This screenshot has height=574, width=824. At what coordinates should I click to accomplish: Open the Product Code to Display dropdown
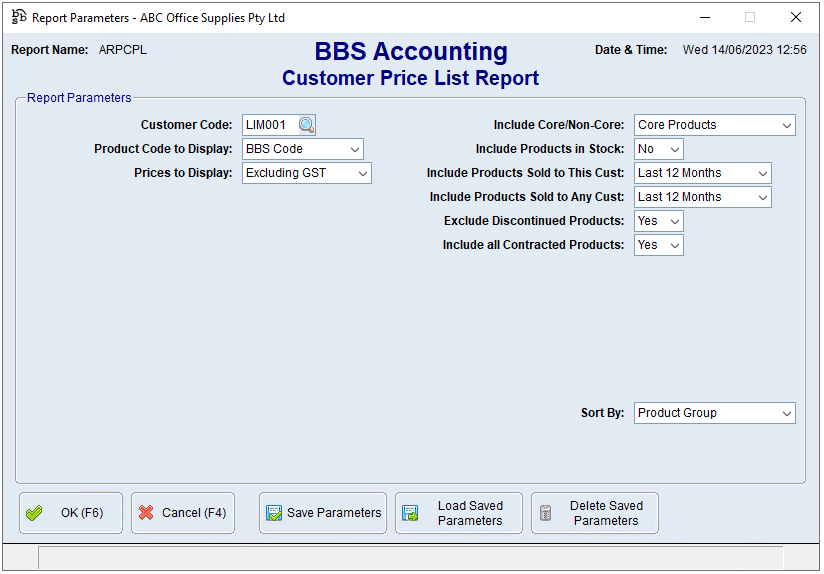[303, 149]
